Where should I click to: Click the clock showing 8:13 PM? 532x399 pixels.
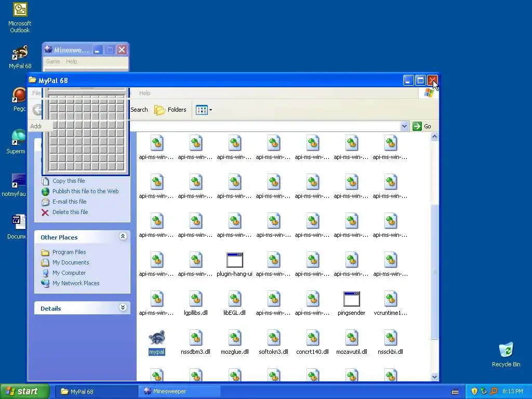[x=513, y=392]
